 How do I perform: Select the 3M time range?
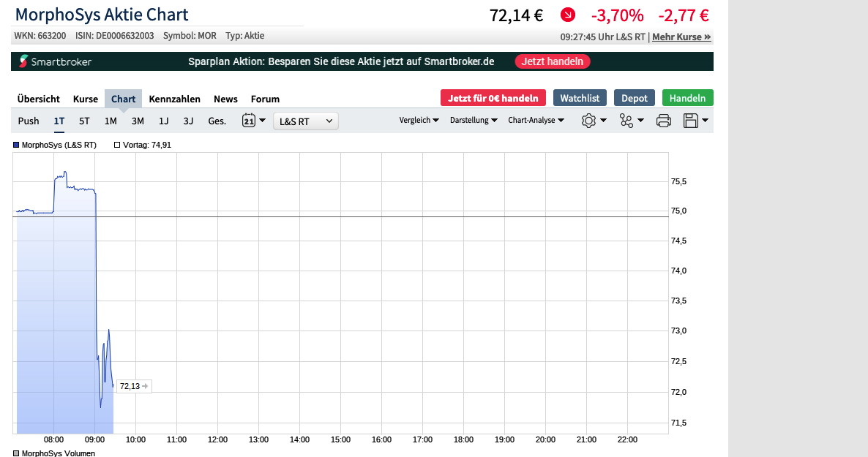[x=138, y=121]
